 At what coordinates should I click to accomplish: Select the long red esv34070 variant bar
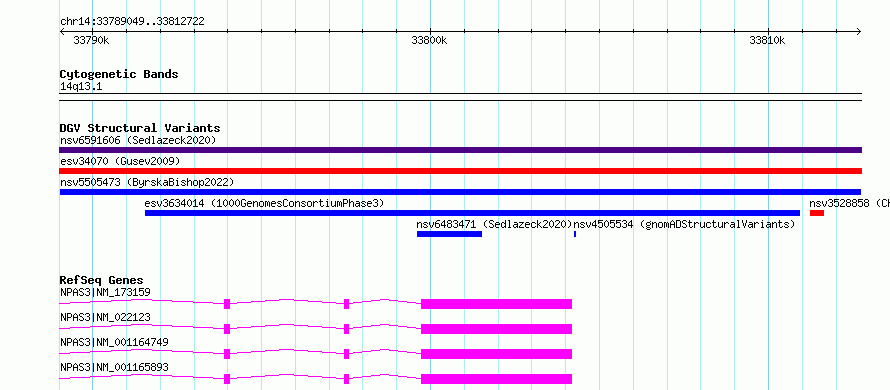(x=460, y=171)
